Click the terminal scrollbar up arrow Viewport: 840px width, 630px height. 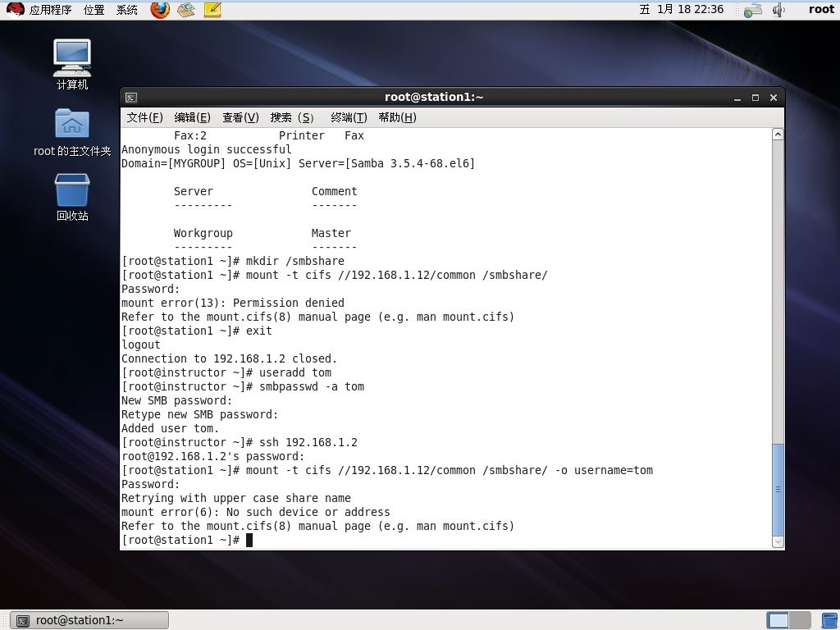point(778,135)
